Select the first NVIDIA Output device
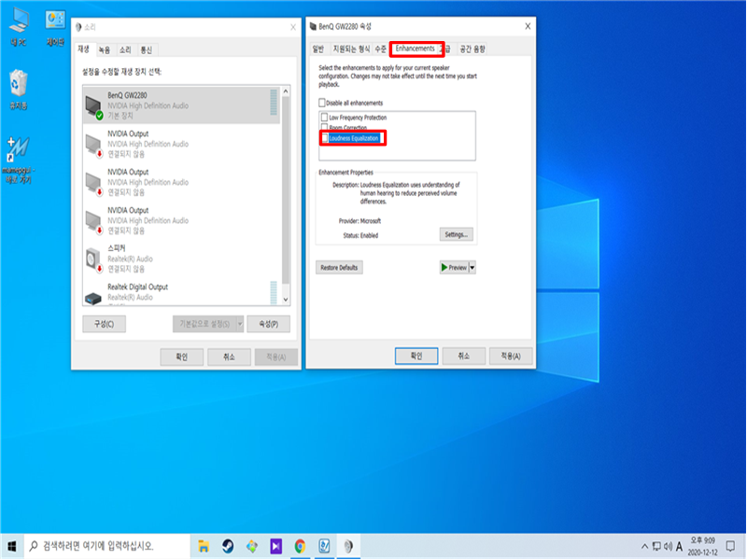The width and height of the screenshot is (747, 560). coord(181,144)
